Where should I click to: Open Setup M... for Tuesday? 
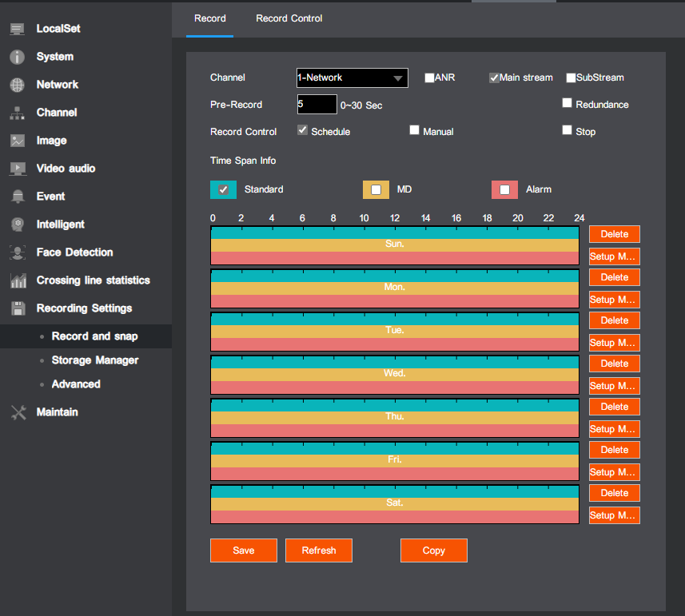(x=615, y=343)
